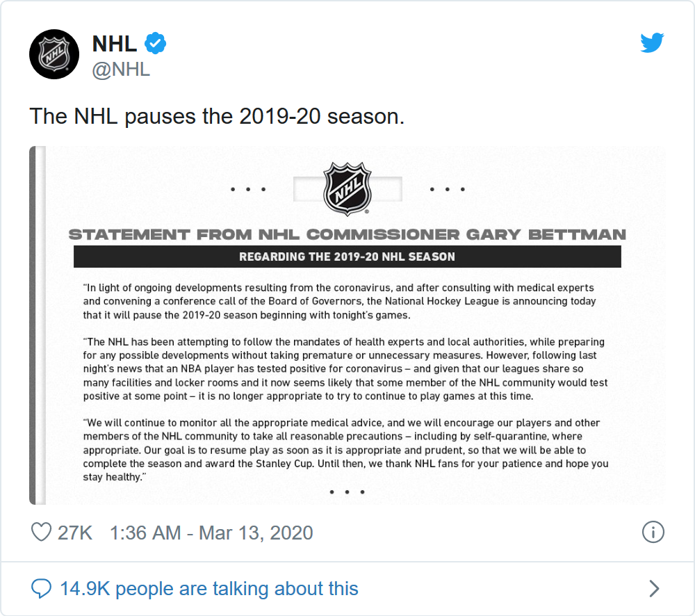Open the NHL display name link
Image resolution: width=695 pixels, height=616 pixels.
[114, 44]
